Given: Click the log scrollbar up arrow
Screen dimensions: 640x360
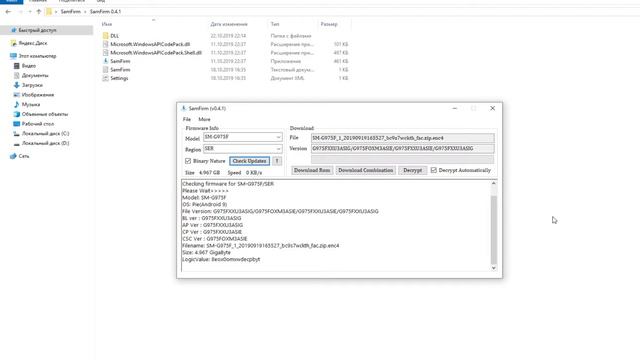Looking at the screenshot, I should 493,184.
